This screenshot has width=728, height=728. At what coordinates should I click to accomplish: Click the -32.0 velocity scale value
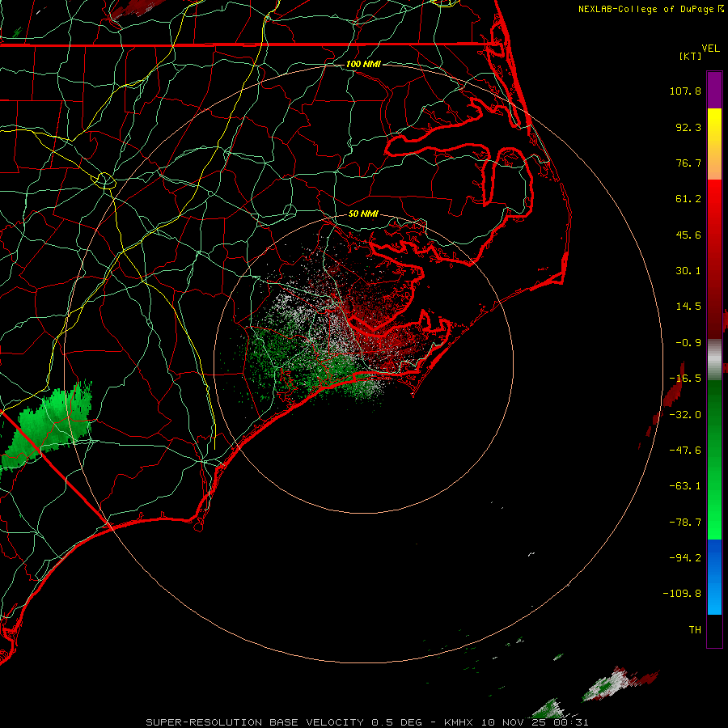coord(685,415)
